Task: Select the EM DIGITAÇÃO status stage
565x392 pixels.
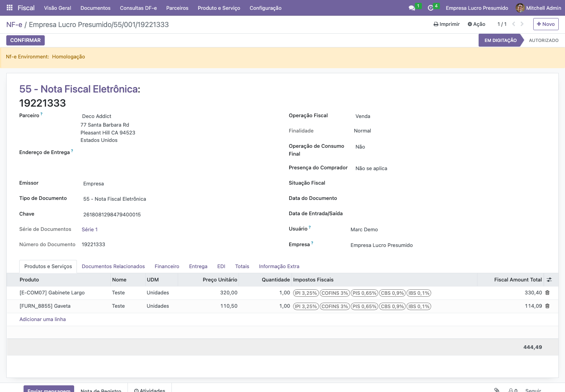Action: tap(500, 40)
